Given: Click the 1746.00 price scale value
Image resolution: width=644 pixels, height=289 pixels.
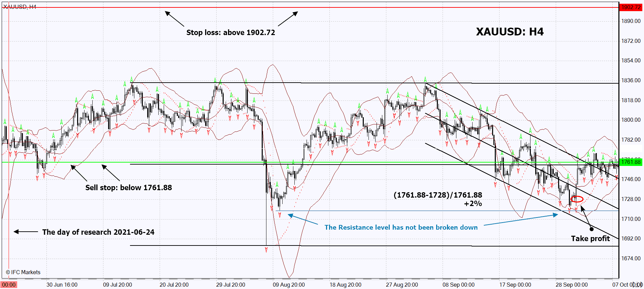Looking at the screenshot, I should [631, 179].
